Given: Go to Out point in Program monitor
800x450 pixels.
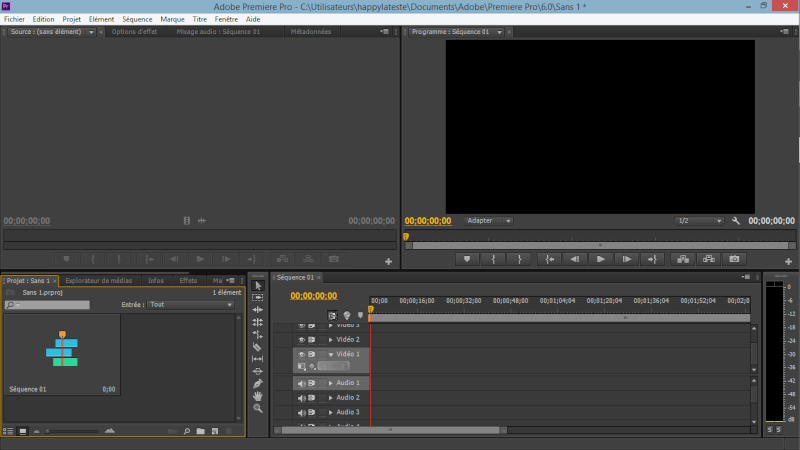Looking at the screenshot, I should (652, 259).
